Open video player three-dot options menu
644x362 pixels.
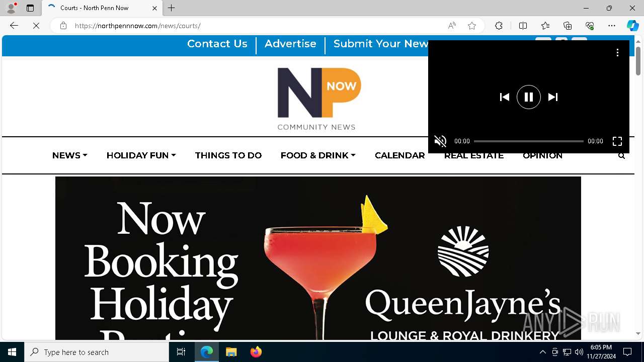617,52
